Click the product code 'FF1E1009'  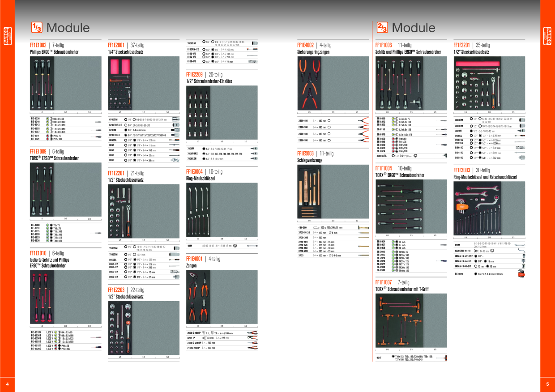(38, 152)
